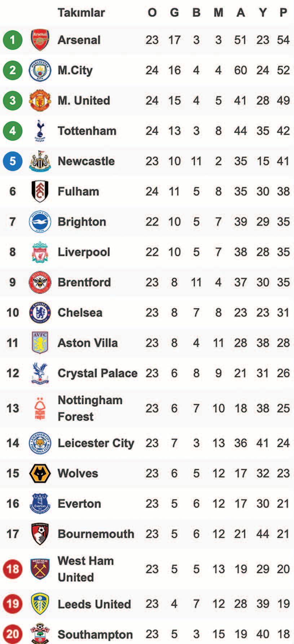The image size is (294, 644).
Task: Click the Arsenal club crest
Action: point(40,40)
